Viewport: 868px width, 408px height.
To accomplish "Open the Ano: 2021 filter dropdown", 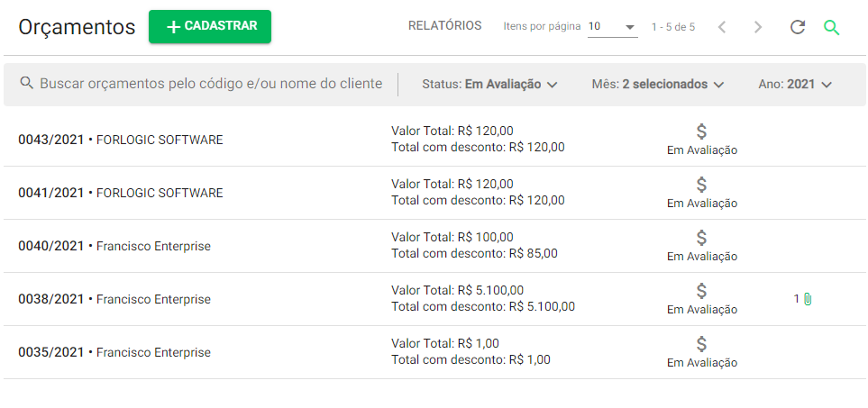I will 795,84.
